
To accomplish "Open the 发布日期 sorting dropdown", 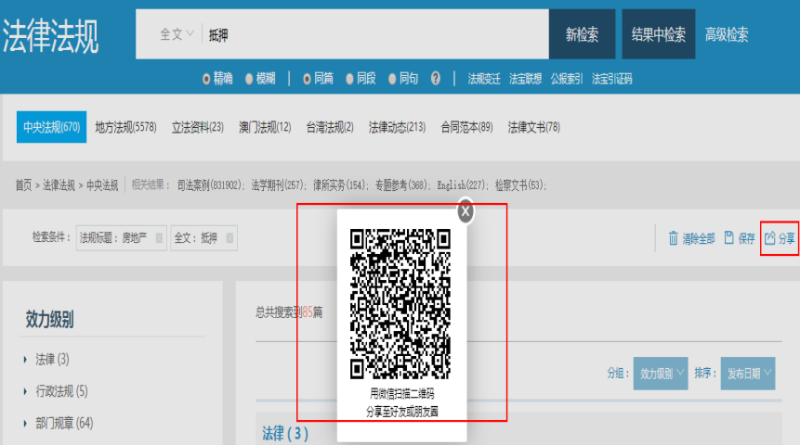I will [x=748, y=374].
